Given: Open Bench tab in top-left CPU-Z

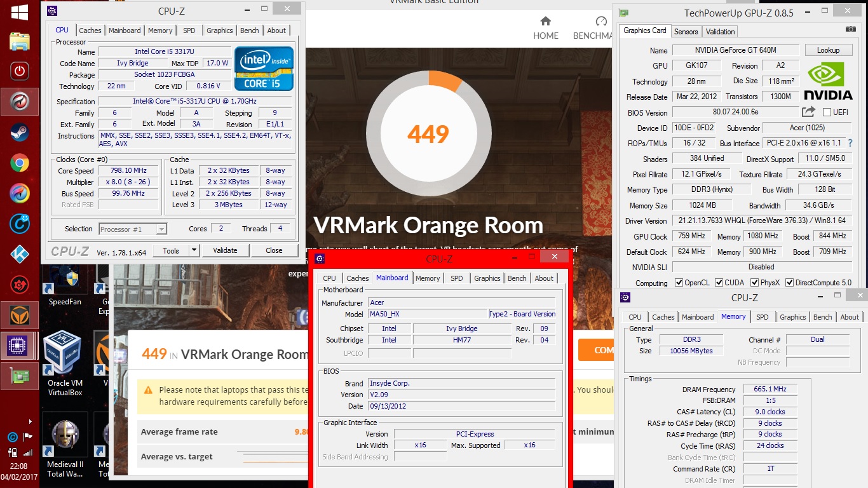Looking at the screenshot, I should (x=249, y=30).
